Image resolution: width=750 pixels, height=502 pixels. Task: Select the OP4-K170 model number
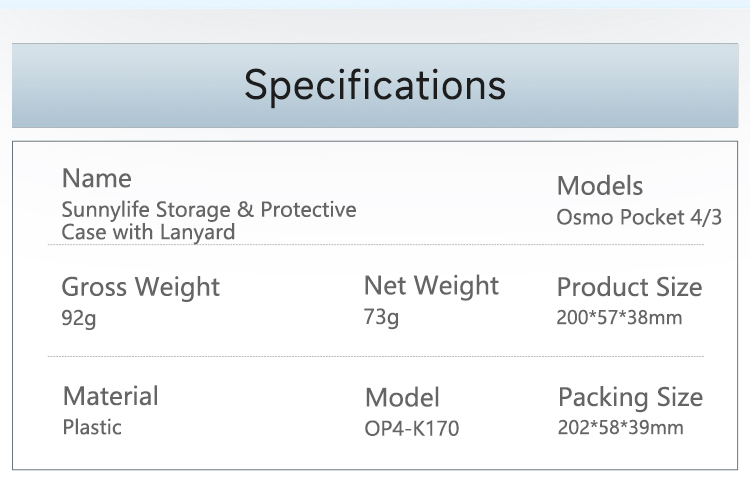pos(412,429)
